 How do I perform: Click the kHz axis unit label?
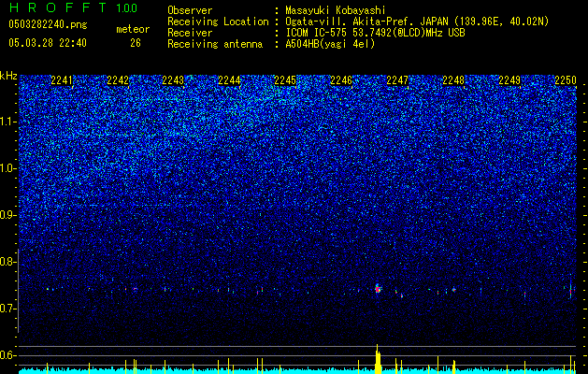(8, 76)
